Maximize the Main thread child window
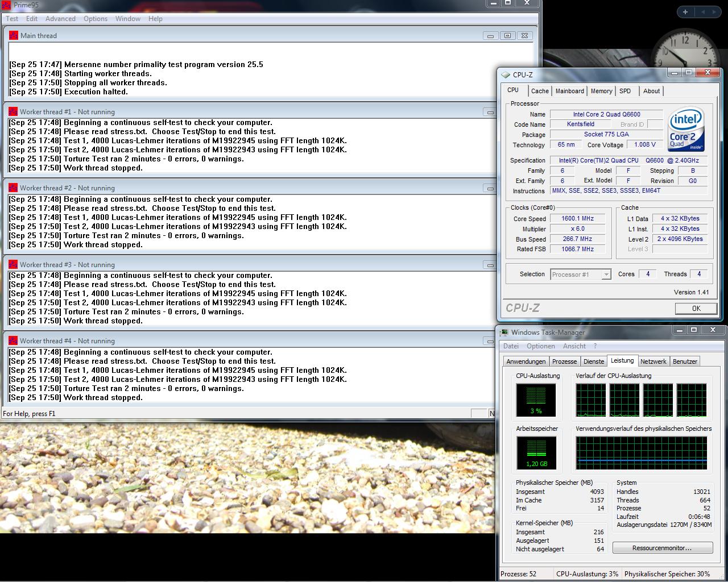The width and height of the screenshot is (728, 582). [x=507, y=36]
